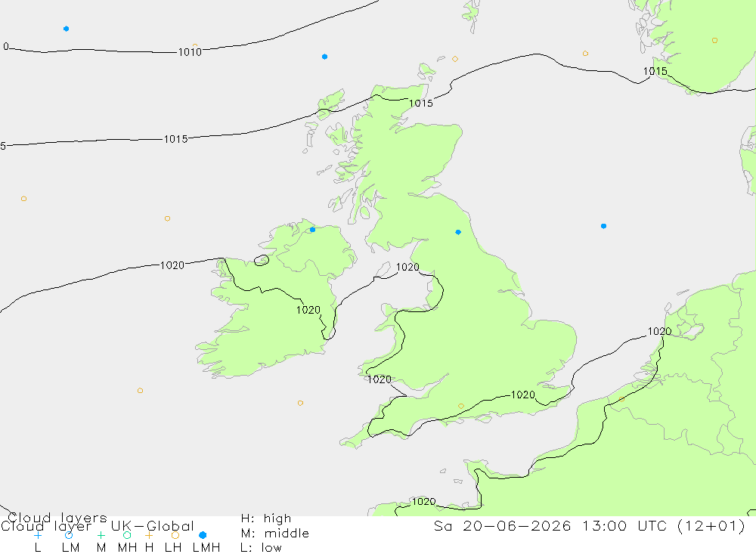Select the blue cloud marker over Northern Ireland
This screenshot has width=756, height=554.
[x=312, y=230]
